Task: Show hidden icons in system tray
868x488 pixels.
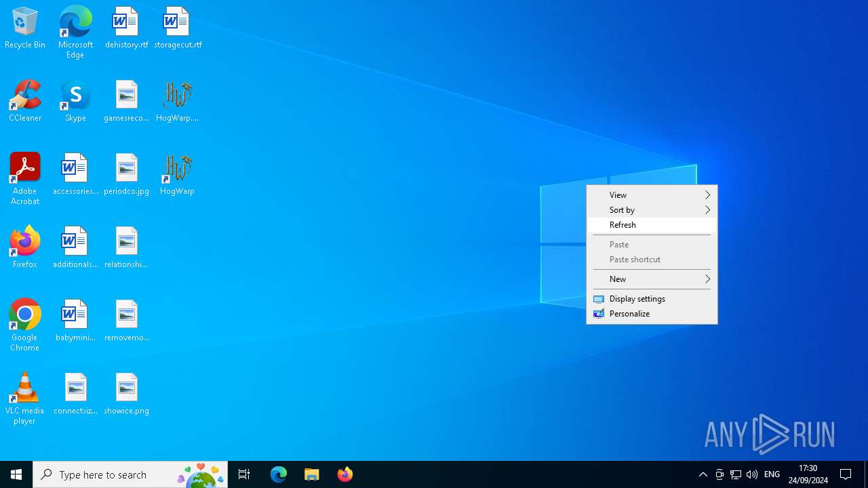Action: point(703,474)
